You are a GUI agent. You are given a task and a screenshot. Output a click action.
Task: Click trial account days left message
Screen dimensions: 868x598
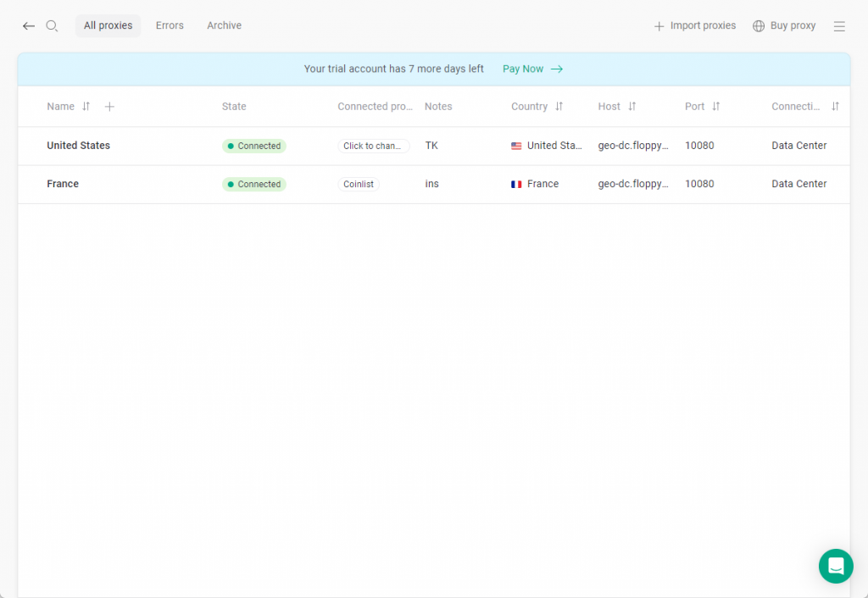click(x=393, y=69)
